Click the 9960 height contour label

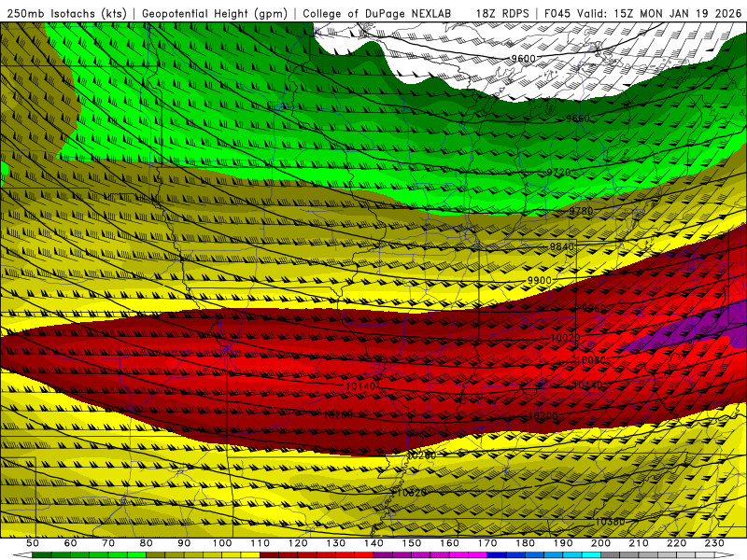tap(594, 309)
